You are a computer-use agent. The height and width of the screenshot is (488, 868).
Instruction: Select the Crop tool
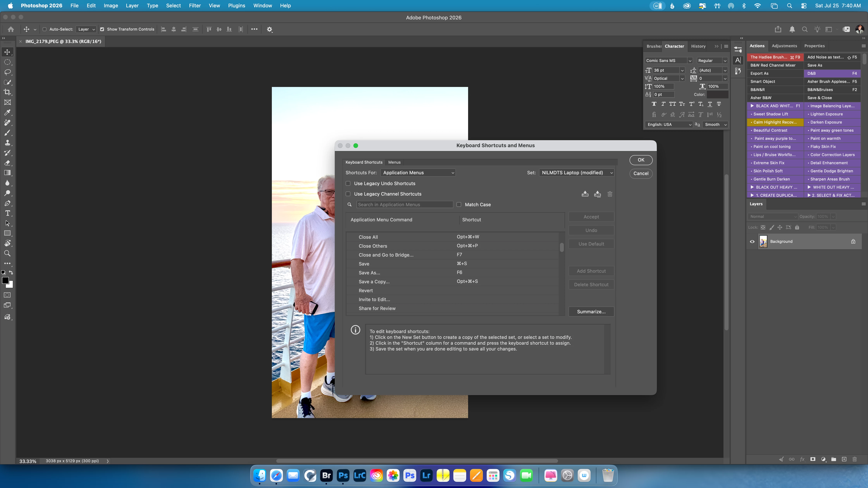pos(7,92)
